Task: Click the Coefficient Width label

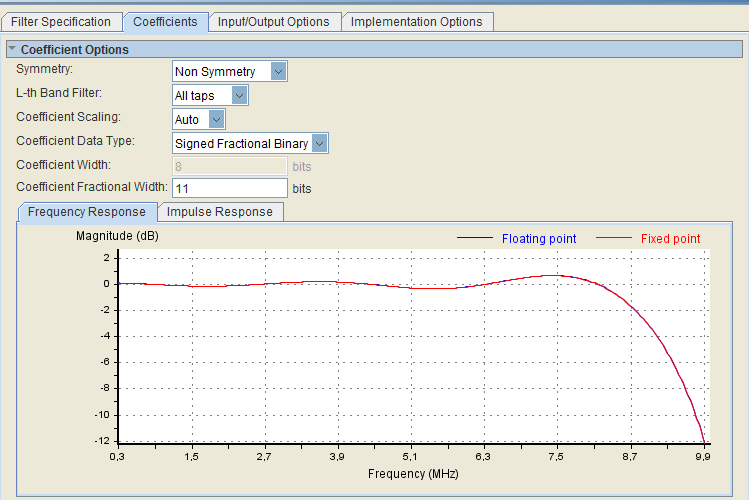Action: point(63,165)
